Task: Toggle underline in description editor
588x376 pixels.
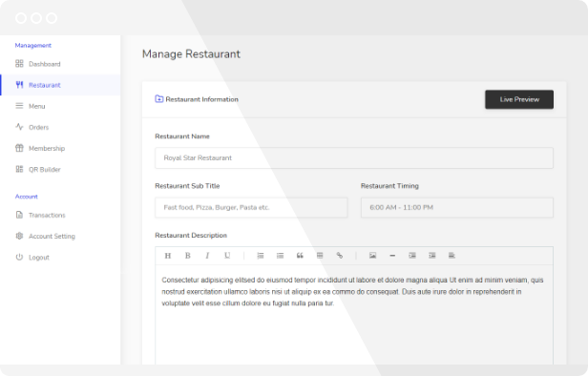Action: point(227,256)
